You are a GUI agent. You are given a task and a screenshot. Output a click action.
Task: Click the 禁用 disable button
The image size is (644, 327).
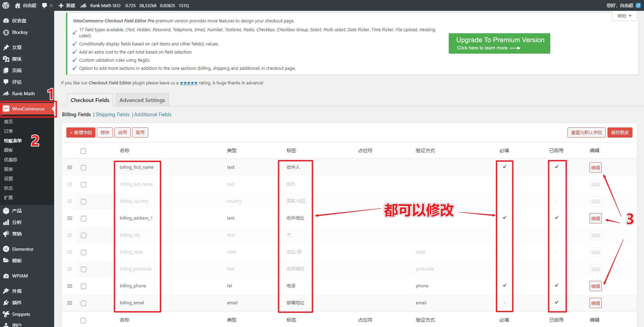pyautogui.click(x=140, y=132)
